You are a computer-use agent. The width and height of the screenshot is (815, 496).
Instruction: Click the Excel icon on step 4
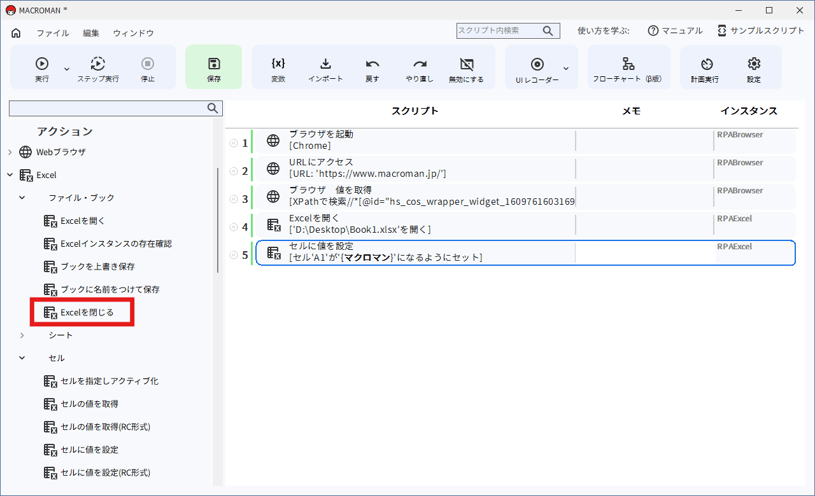[273, 225]
